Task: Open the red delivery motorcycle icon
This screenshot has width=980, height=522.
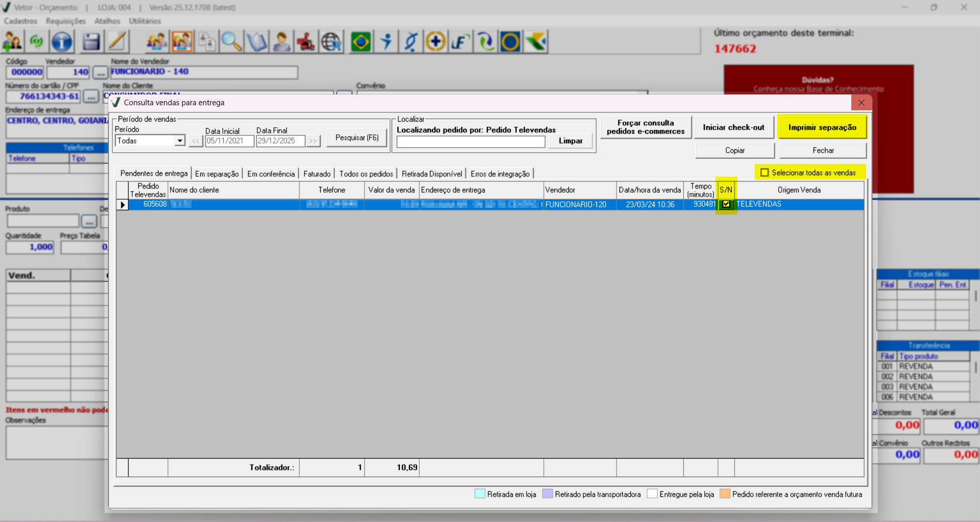Action: 306,41
